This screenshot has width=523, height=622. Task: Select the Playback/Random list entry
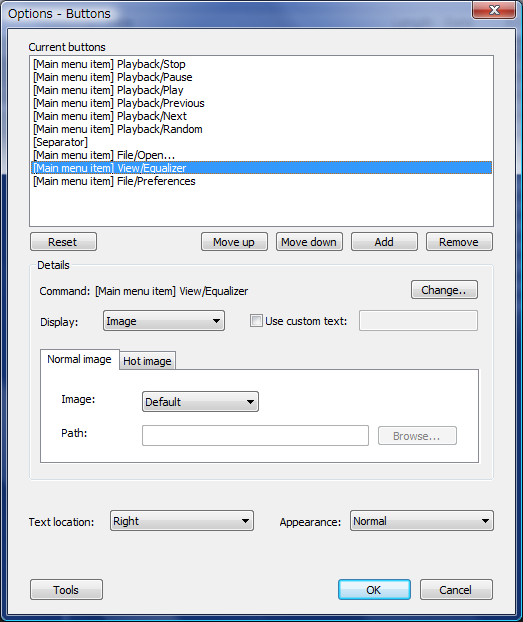tap(261, 129)
